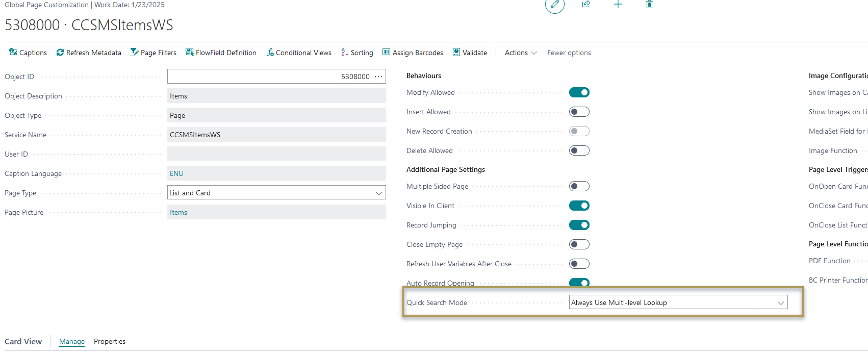
Task: Switch to the Properties tab
Action: coord(109,341)
